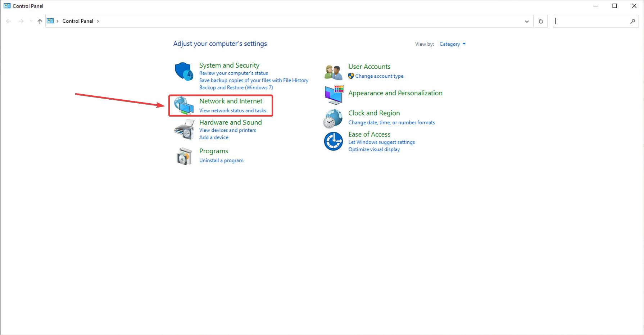Click View devices and printers
Image resolution: width=644 pixels, height=335 pixels.
coord(228,130)
